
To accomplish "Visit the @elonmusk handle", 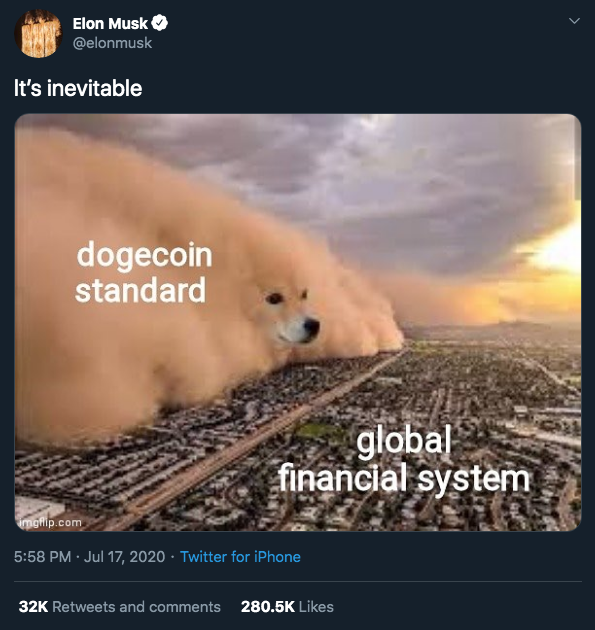I will pos(112,43).
